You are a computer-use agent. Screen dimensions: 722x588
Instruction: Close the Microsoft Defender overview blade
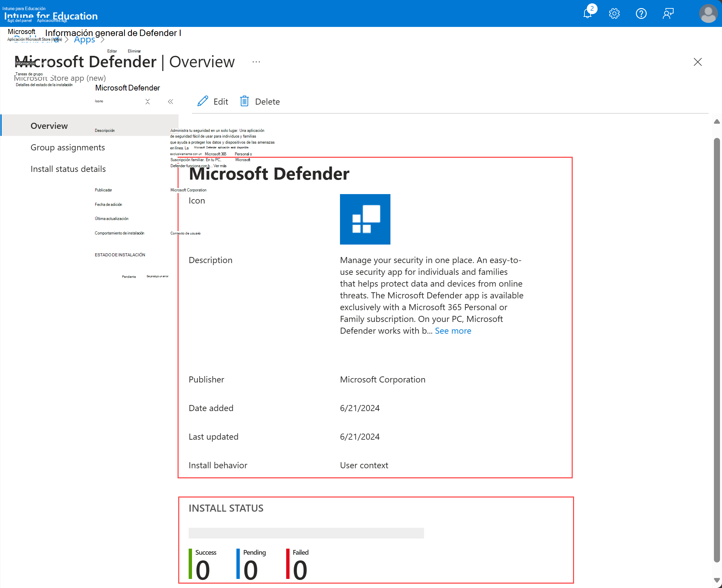(697, 62)
